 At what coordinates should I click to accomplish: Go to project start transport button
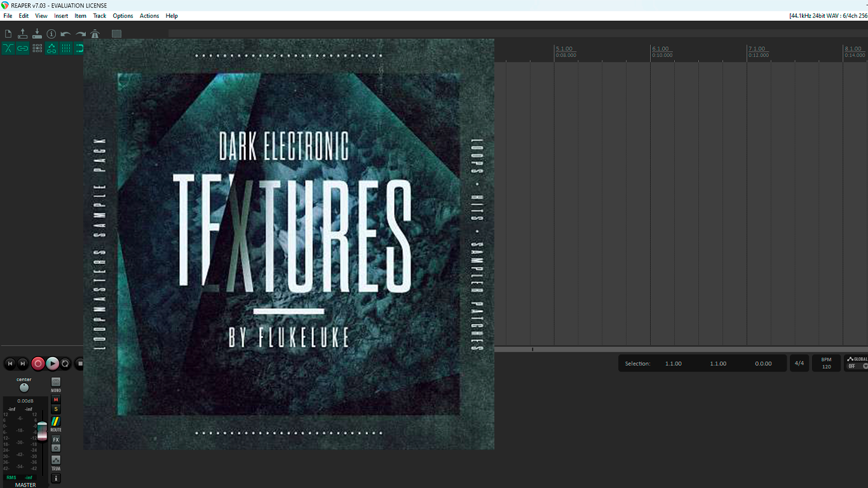coord(10,363)
